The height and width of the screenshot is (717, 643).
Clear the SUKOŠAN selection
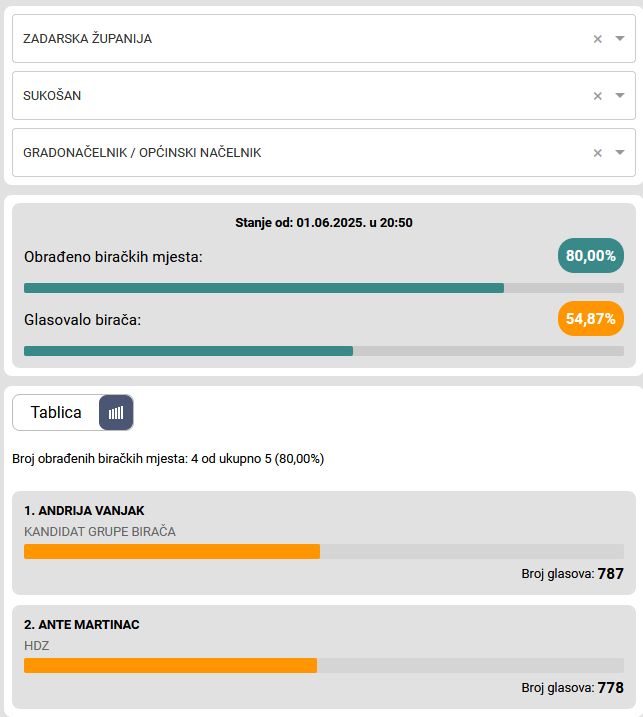597,96
